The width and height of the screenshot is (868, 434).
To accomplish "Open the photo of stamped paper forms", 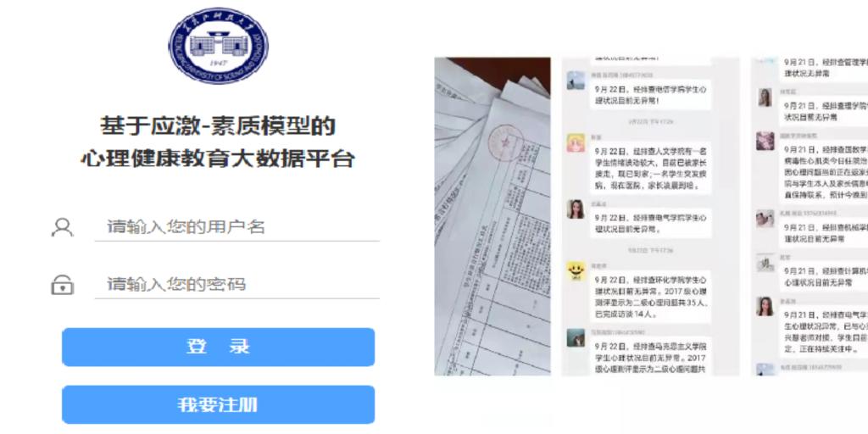I will (492, 216).
